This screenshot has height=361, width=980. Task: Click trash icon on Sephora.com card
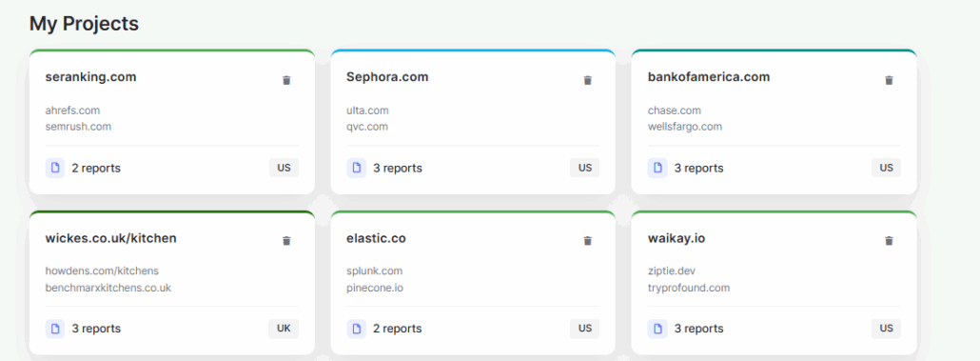click(x=587, y=80)
